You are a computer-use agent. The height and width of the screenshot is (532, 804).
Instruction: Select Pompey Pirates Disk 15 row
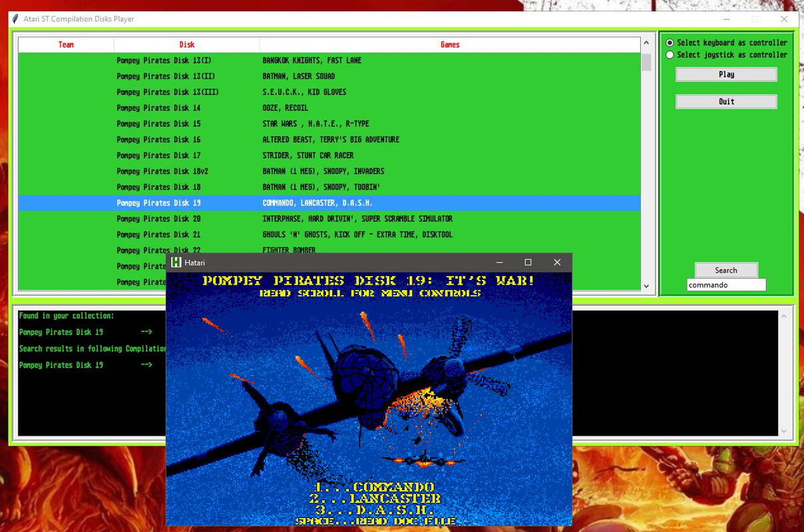[x=329, y=124]
